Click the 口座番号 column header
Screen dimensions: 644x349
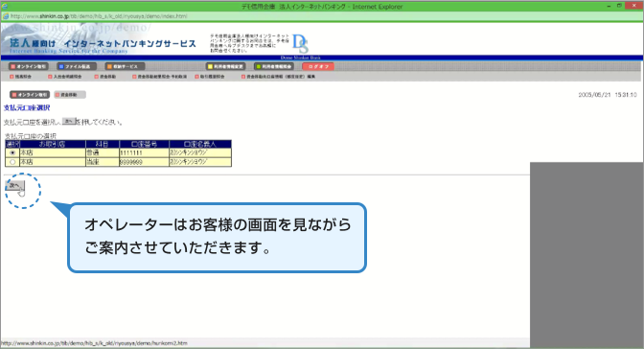pos(144,144)
